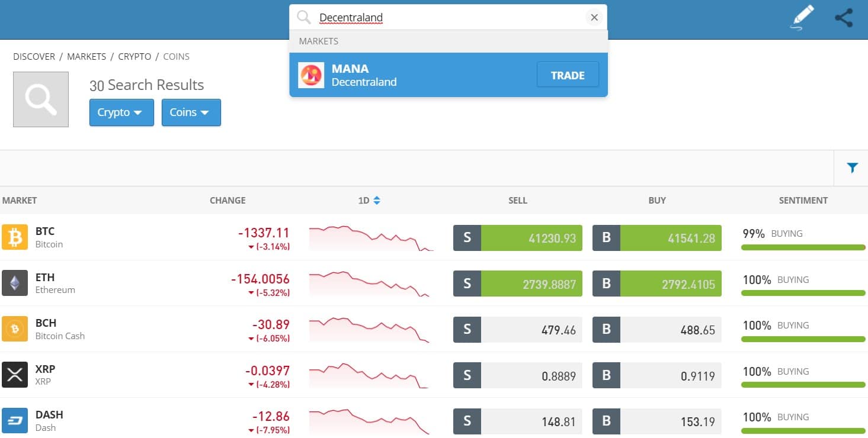Open the Bitcoin Cash market name
This screenshot has height=438, width=868.
(x=60, y=336)
